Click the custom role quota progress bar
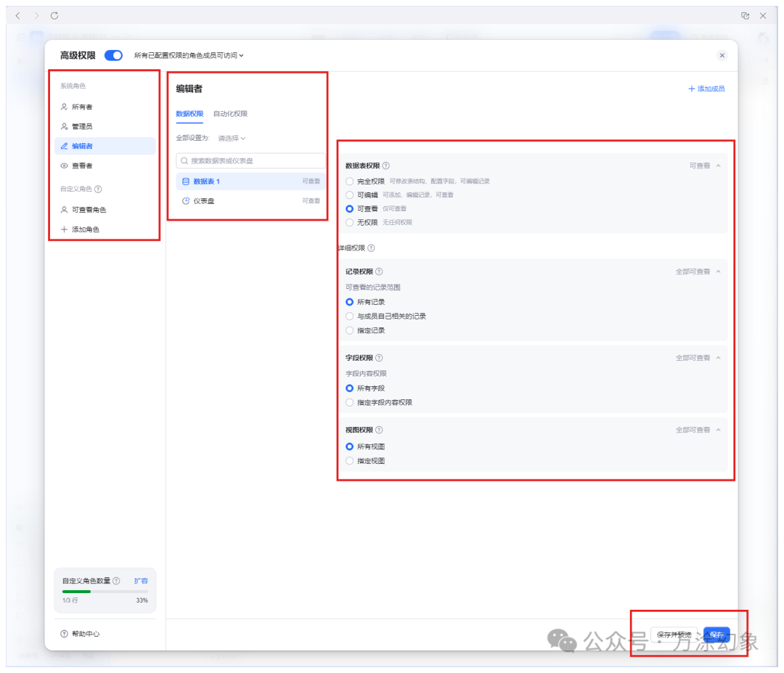The image size is (784, 673). tap(105, 592)
